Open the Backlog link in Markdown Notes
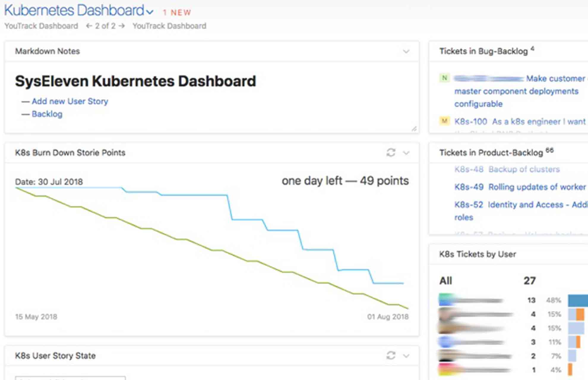The width and height of the screenshot is (588, 380). 47,114
